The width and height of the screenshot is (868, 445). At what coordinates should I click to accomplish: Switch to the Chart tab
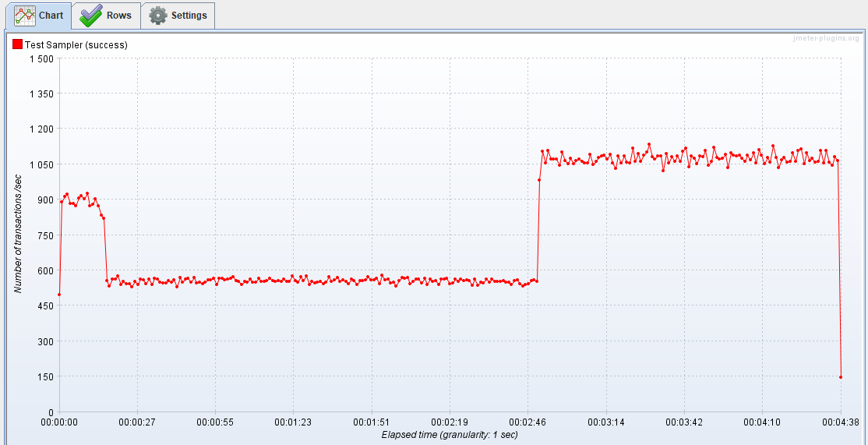coord(38,16)
